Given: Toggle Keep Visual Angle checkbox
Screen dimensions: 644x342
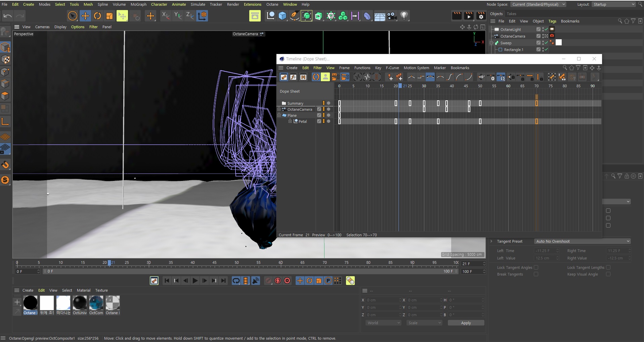Looking at the screenshot, I should coord(608,274).
